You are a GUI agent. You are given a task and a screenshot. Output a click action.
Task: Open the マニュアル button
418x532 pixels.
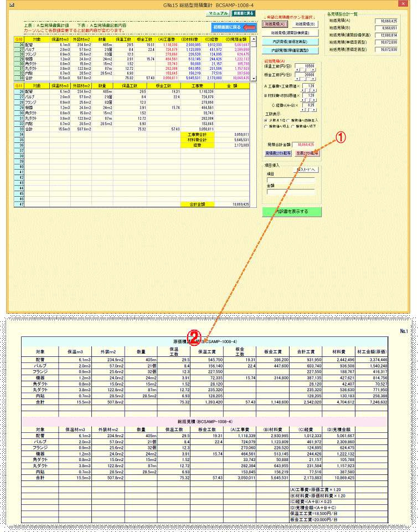click(219, 12)
